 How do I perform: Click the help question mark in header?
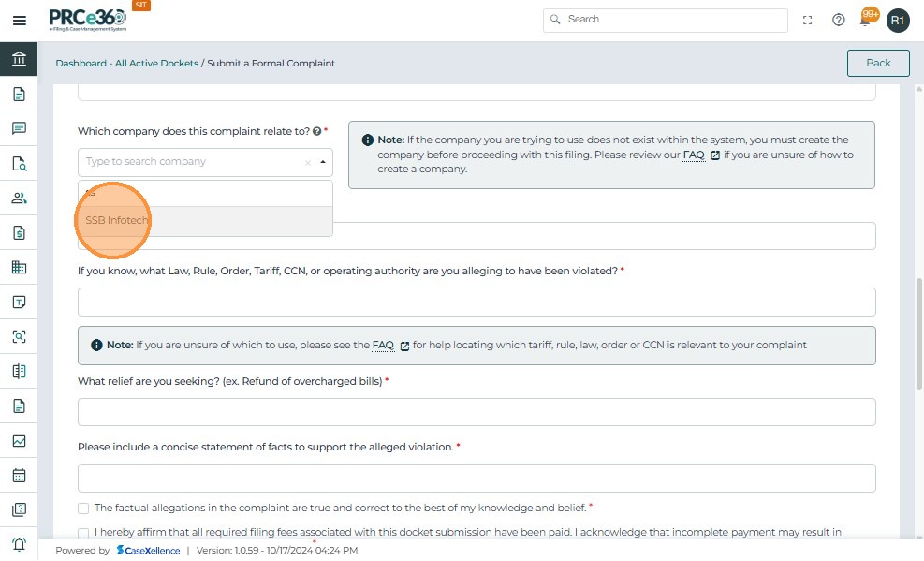click(x=839, y=20)
